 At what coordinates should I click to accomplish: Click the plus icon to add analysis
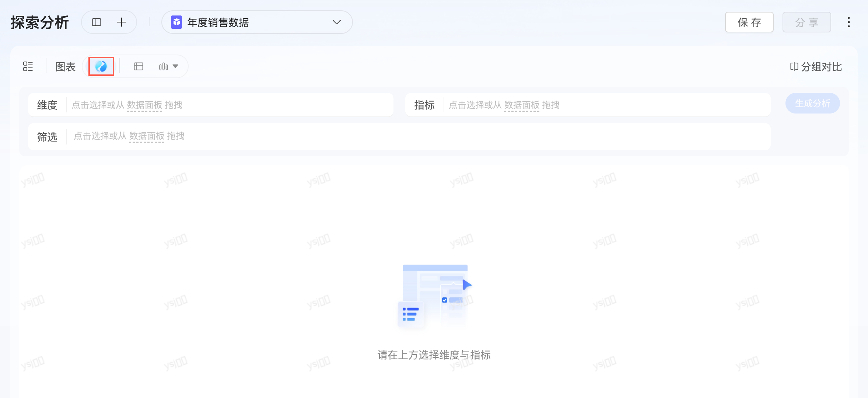click(122, 22)
